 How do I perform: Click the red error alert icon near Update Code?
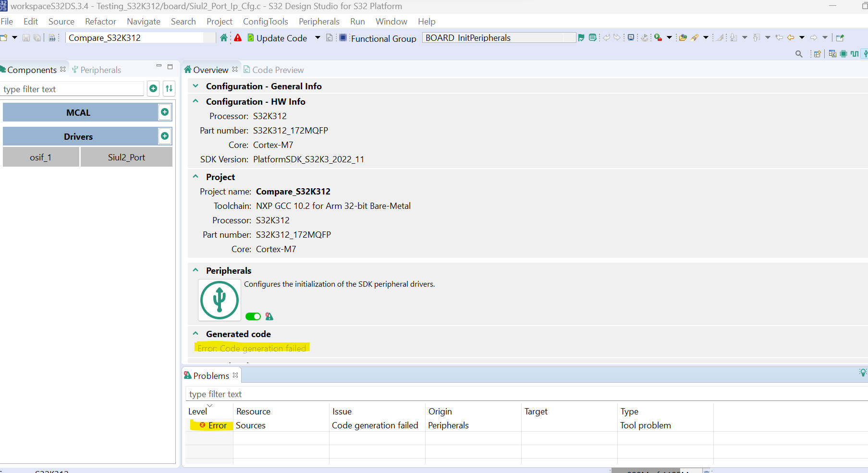(x=239, y=37)
